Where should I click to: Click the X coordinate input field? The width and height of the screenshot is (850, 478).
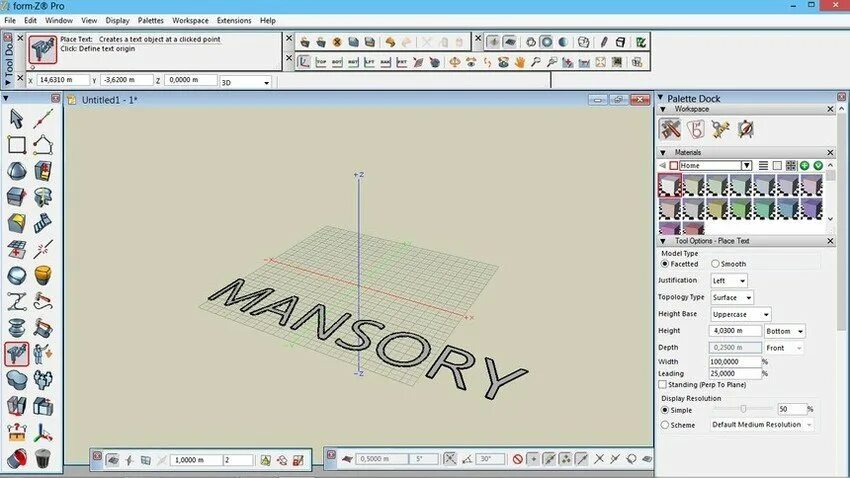pyautogui.click(x=63, y=80)
